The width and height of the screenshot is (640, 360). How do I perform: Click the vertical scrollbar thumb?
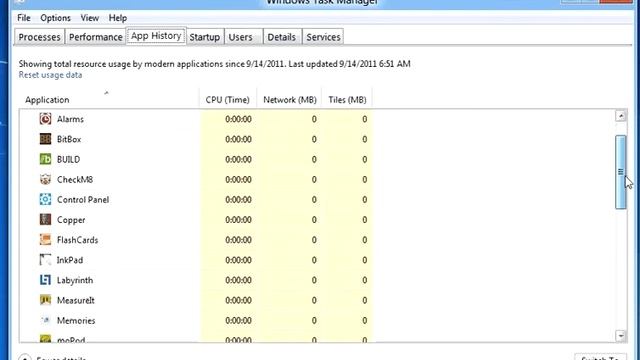tap(620, 172)
